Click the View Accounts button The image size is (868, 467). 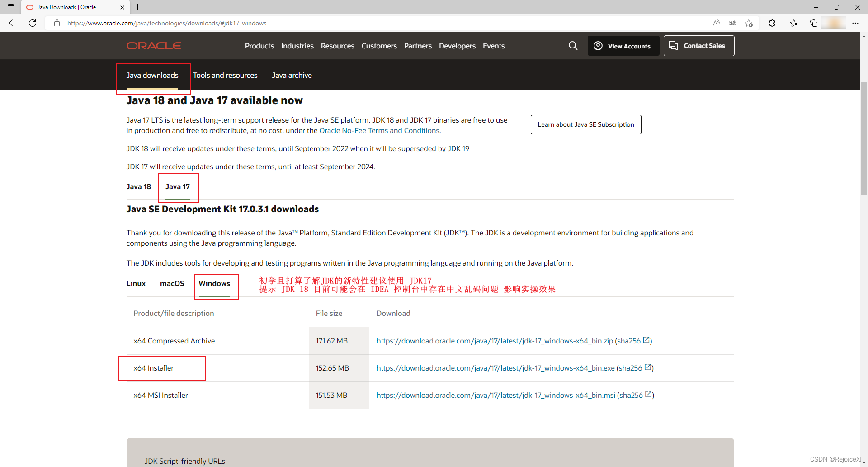[x=623, y=46]
